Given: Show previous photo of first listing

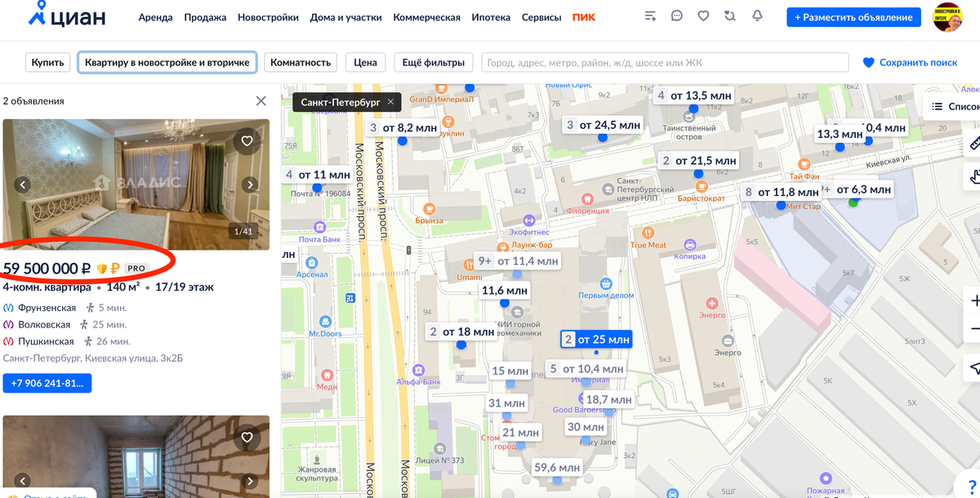Looking at the screenshot, I should click(x=23, y=185).
